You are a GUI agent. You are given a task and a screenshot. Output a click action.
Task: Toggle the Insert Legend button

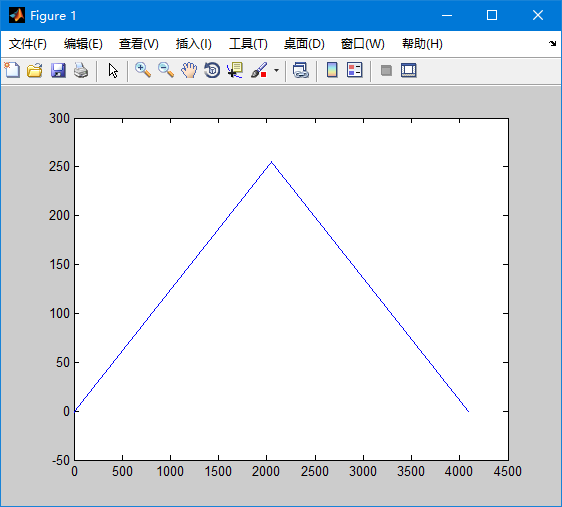pyautogui.click(x=354, y=70)
